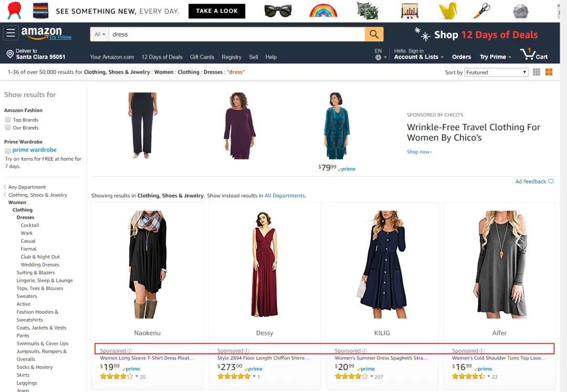Enable the Our Brands checkbox
567x392 pixels.
7,128
